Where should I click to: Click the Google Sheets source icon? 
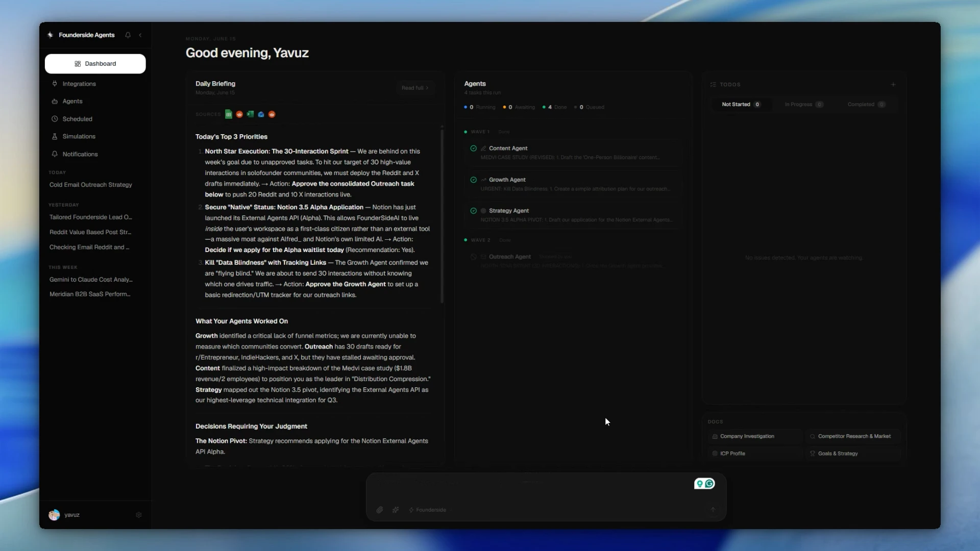(229, 114)
